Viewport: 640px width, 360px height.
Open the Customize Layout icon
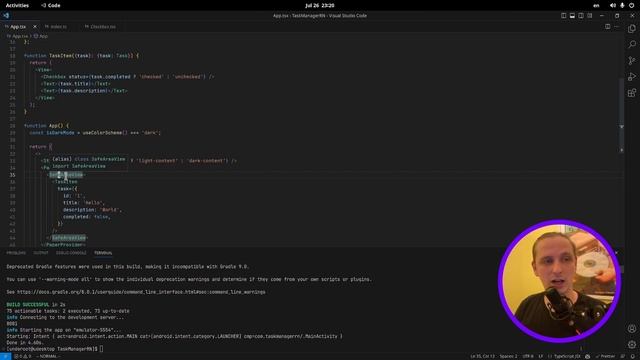click(590, 16)
